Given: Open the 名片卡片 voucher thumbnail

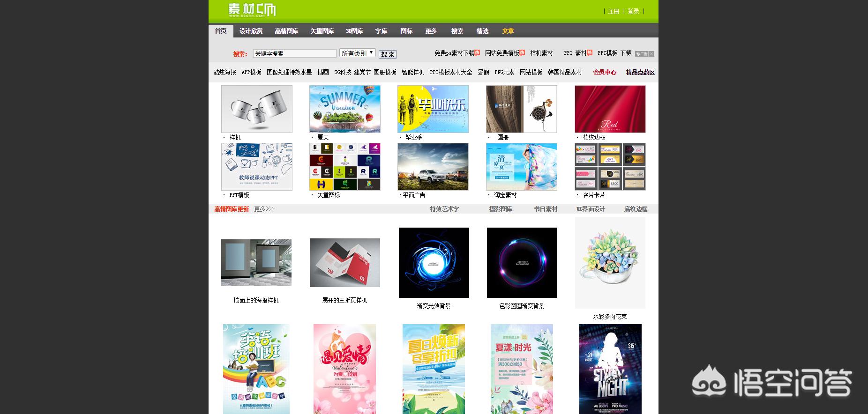Looking at the screenshot, I should (x=610, y=167).
